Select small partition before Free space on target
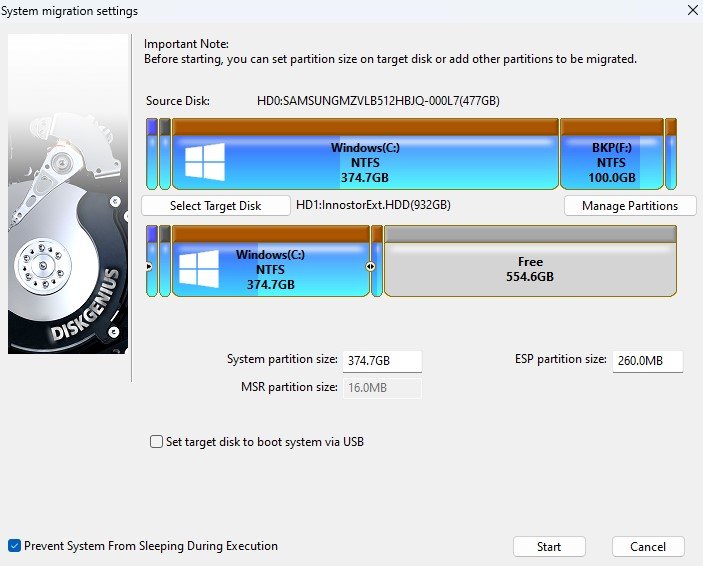 point(377,261)
